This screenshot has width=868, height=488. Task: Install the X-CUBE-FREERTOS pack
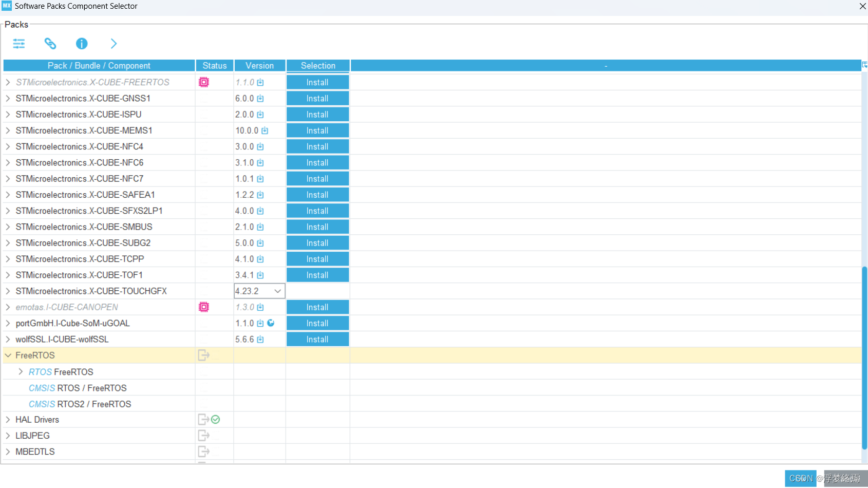[317, 82]
